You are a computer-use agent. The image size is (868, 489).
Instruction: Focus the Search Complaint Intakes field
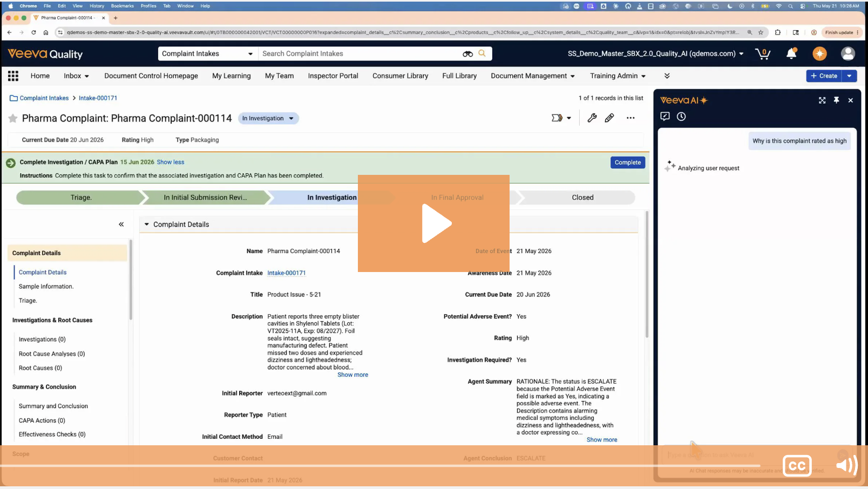pyautogui.click(x=359, y=53)
